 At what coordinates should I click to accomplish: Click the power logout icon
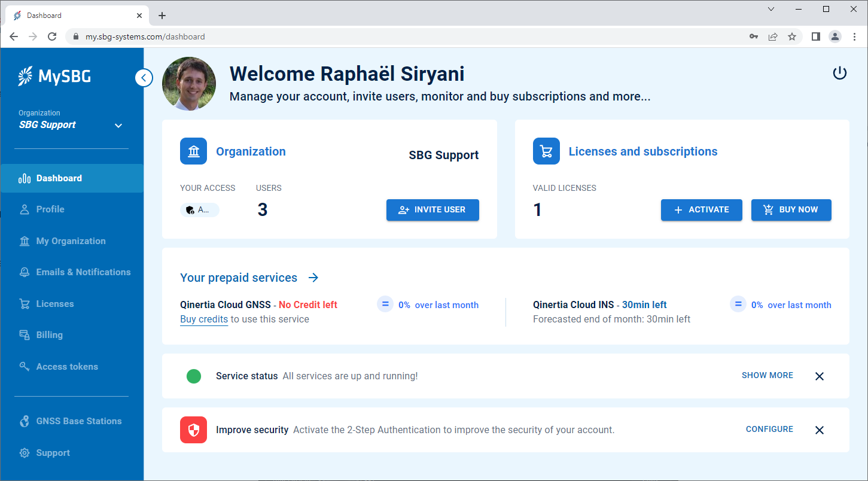click(840, 74)
